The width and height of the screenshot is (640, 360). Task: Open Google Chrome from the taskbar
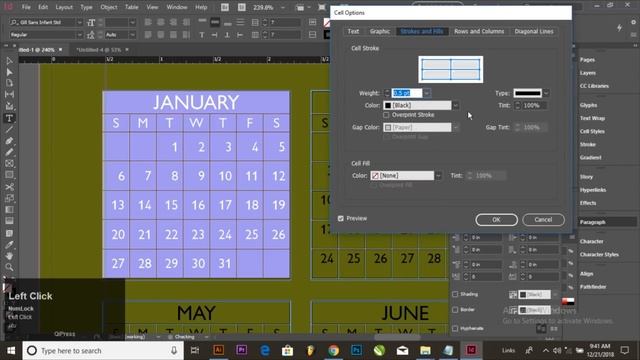point(333,350)
